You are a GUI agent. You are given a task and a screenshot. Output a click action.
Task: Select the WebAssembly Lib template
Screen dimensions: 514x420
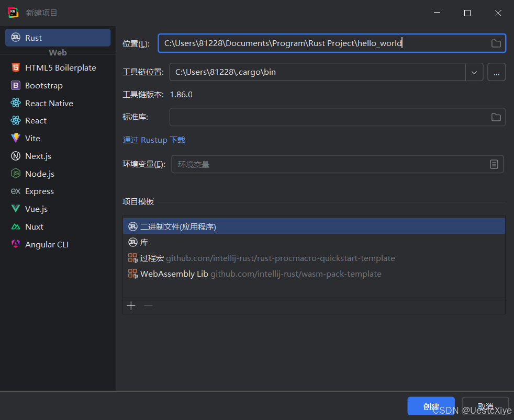[x=314, y=274]
